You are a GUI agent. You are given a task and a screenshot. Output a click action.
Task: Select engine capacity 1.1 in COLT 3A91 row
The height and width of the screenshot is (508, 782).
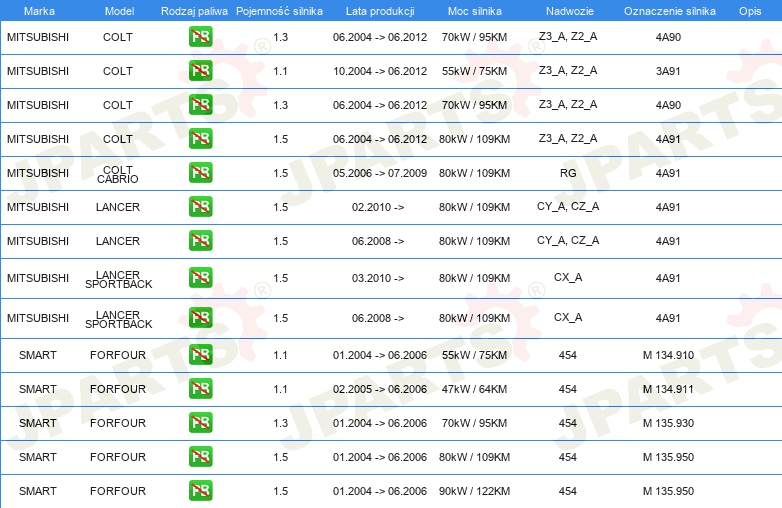pos(280,71)
